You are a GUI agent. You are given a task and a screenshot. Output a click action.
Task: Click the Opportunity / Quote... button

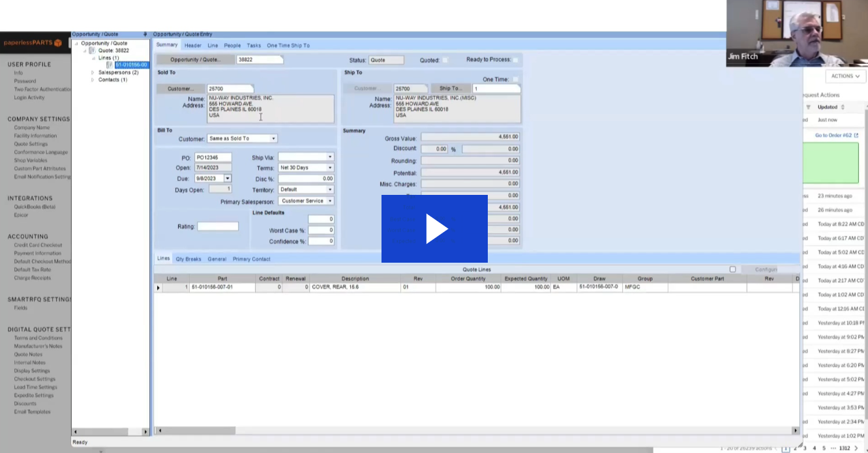[x=196, y=60]
